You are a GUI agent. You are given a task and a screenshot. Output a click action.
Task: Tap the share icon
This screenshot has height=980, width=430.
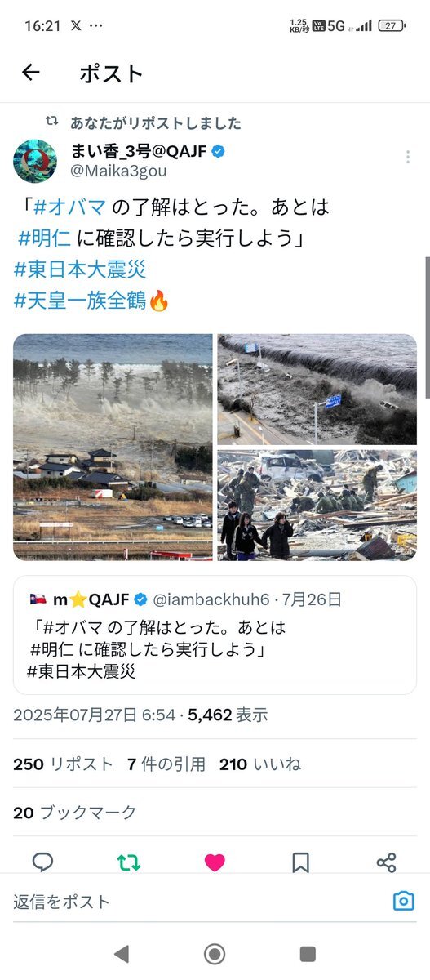click(x=387, y=862)
